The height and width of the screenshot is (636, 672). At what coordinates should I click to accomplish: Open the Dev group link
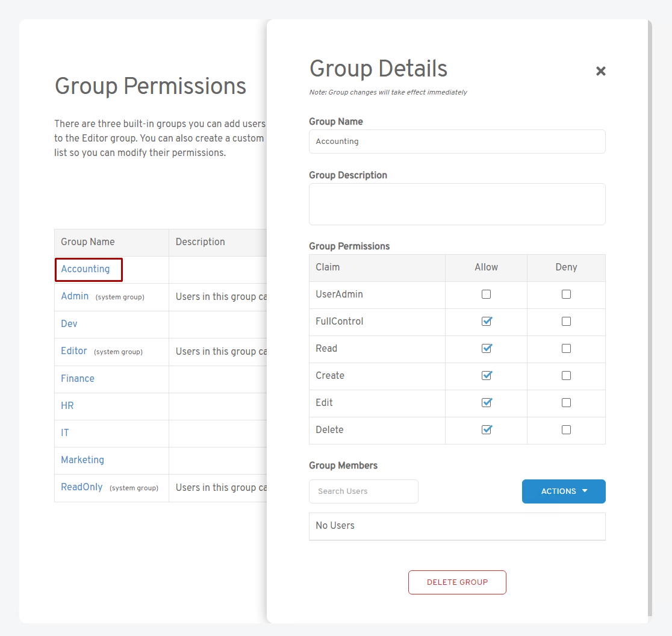coord(69,324)
